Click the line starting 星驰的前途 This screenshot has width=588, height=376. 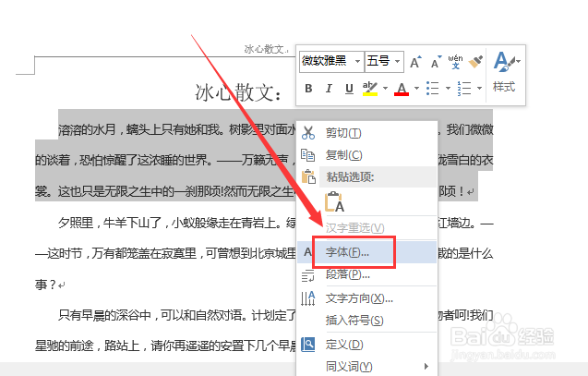tap(165, 346)
